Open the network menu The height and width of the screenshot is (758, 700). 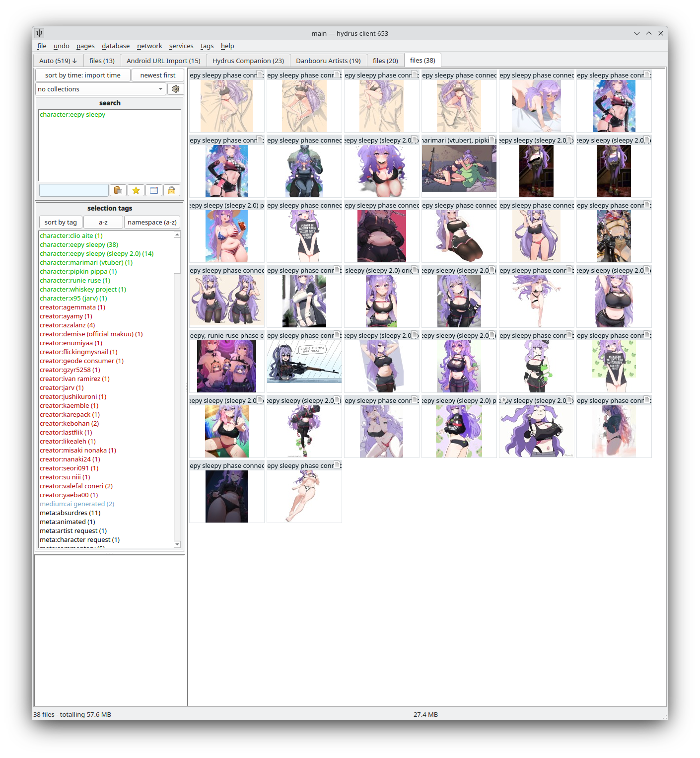pos(149,46)
